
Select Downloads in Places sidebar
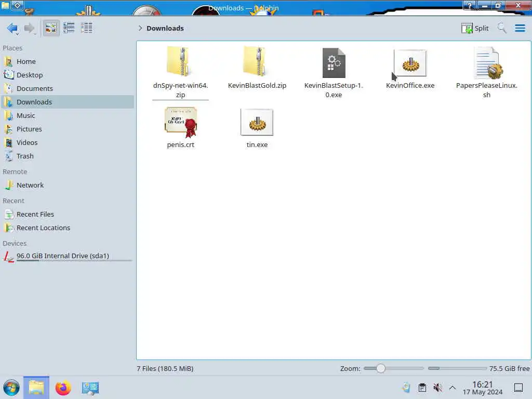[68, 102]
